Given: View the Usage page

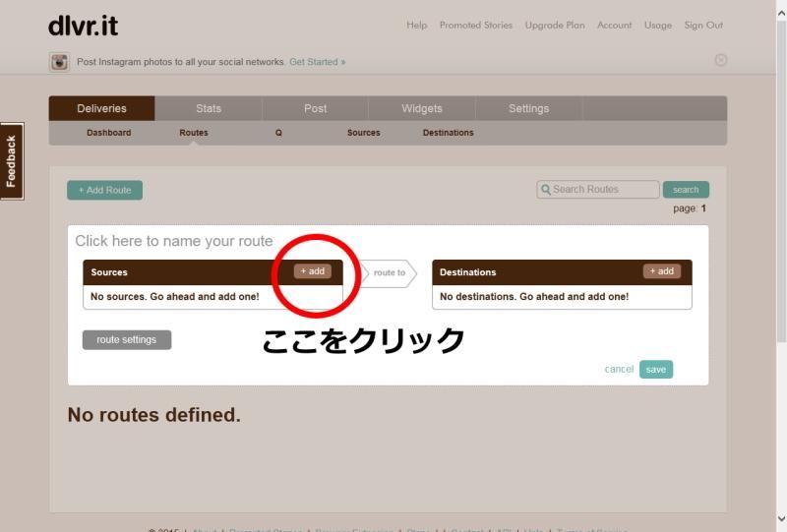Looking at the screenshot, I should (x=658, y=26).
